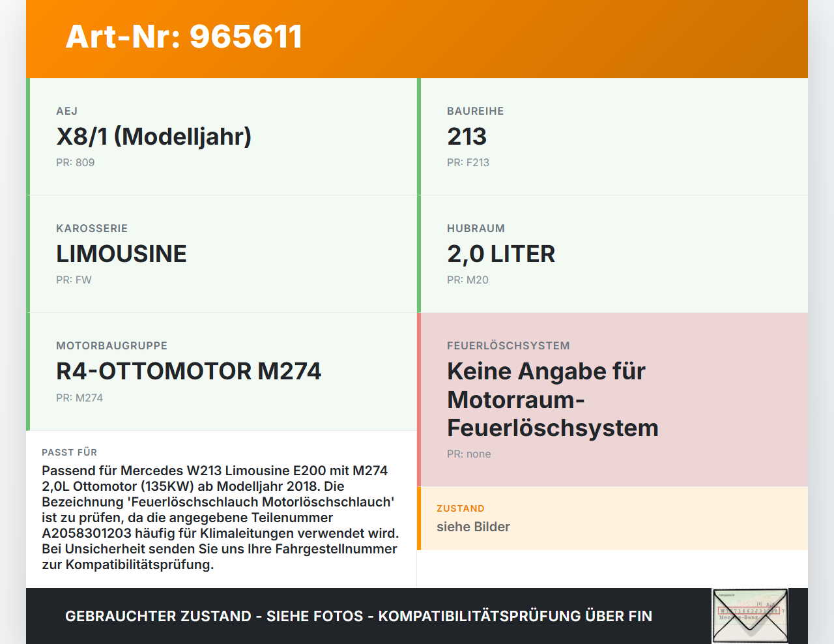
Task: Click the MOTORBAUGRUPPE field label
Action: 111,345
